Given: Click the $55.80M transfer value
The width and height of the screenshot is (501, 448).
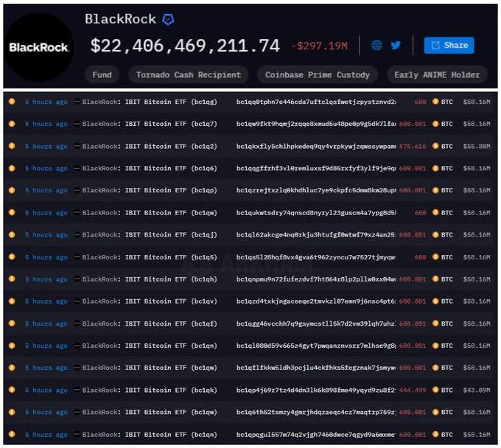Looking at the screenshot, I should pyautogui.click(x=477, y=147).
